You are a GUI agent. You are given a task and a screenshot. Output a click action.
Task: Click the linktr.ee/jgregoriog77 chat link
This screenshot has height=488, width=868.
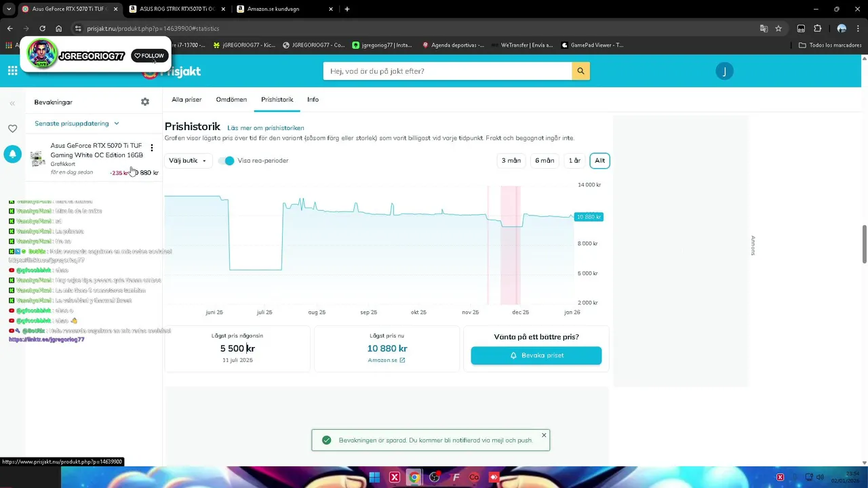(x=46, y=340)
